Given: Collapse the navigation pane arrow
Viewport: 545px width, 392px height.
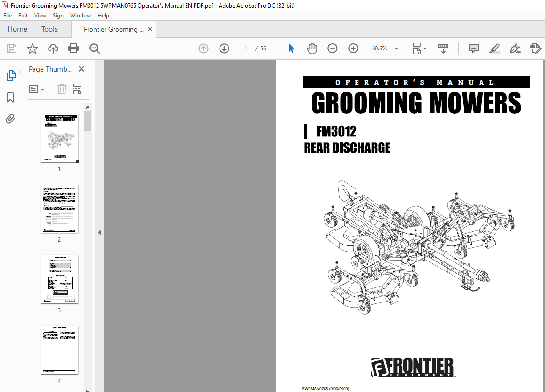Looking at the screenshot, I should click(99, 232).
